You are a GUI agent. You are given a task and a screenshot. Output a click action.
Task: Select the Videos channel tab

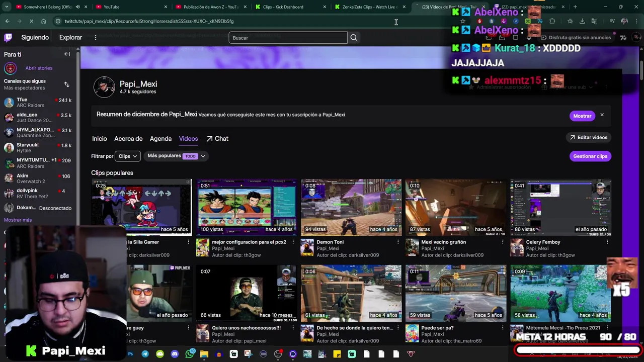pyautogui.click(x=188, y=139)
